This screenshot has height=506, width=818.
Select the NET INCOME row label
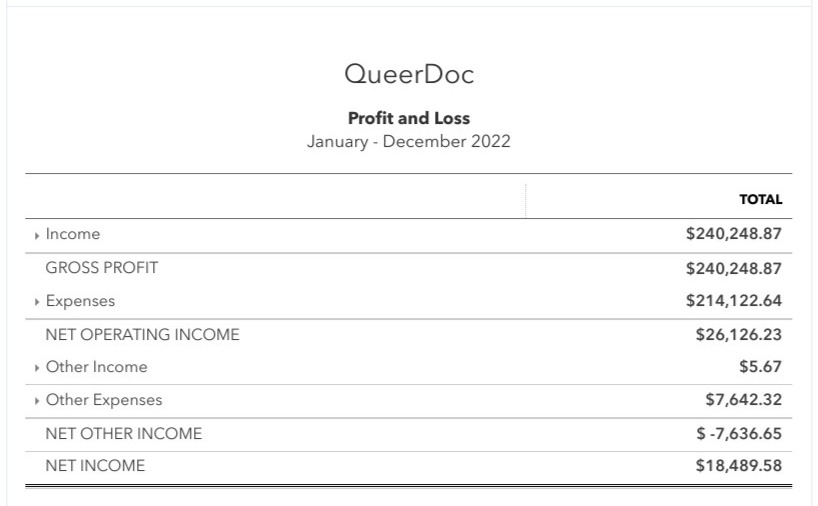[x=95, y=466]
